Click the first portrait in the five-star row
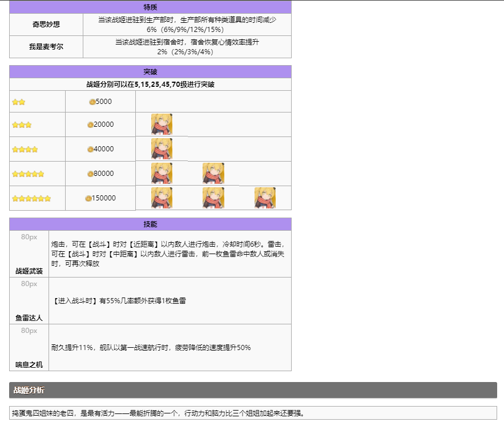Viewport: 504px width, 426px height. coord(162,174)
